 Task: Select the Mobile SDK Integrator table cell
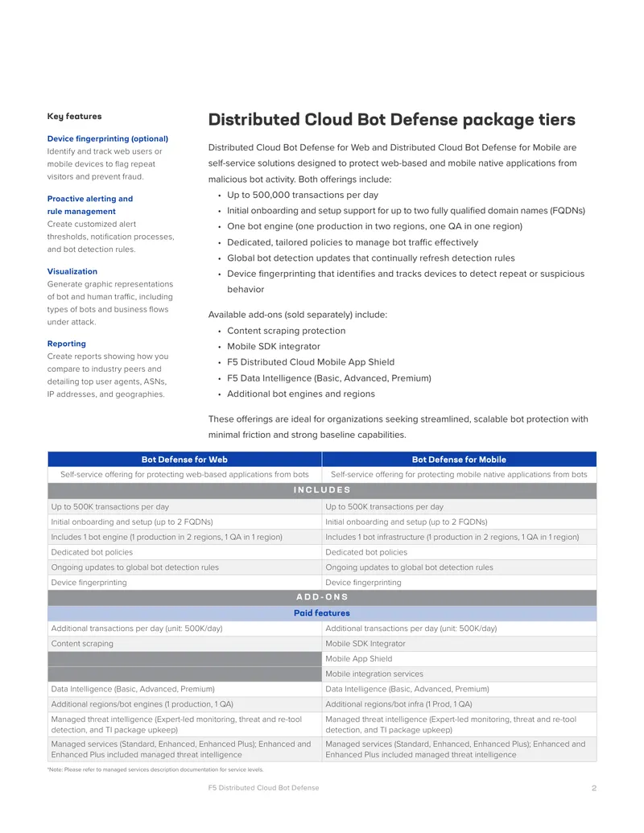click(459, 643)
